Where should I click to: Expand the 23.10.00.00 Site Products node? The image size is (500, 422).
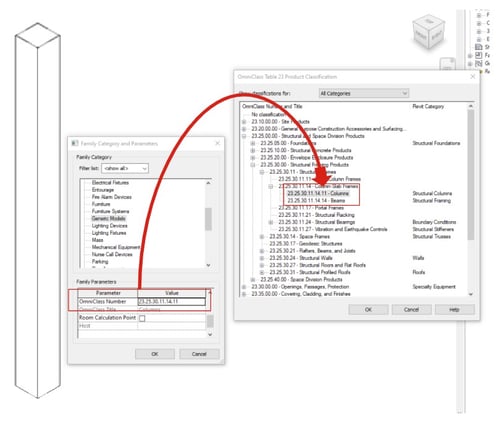(x=244, y=122)
